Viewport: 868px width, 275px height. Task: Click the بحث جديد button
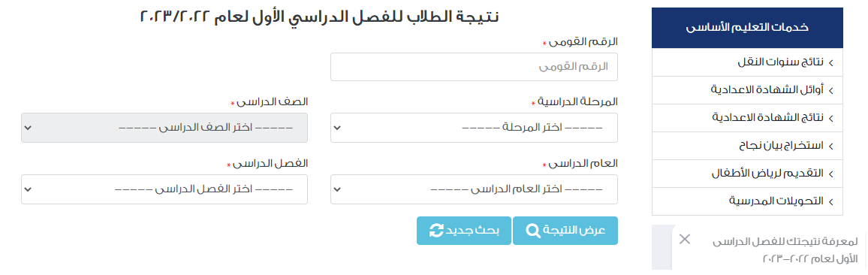click(464, 231)
